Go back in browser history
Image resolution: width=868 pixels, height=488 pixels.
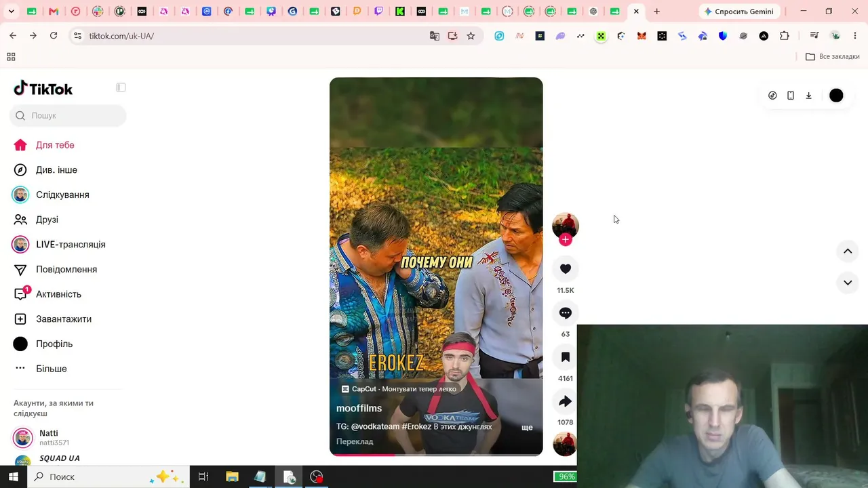pyautogui.click(x=13, y=36)
